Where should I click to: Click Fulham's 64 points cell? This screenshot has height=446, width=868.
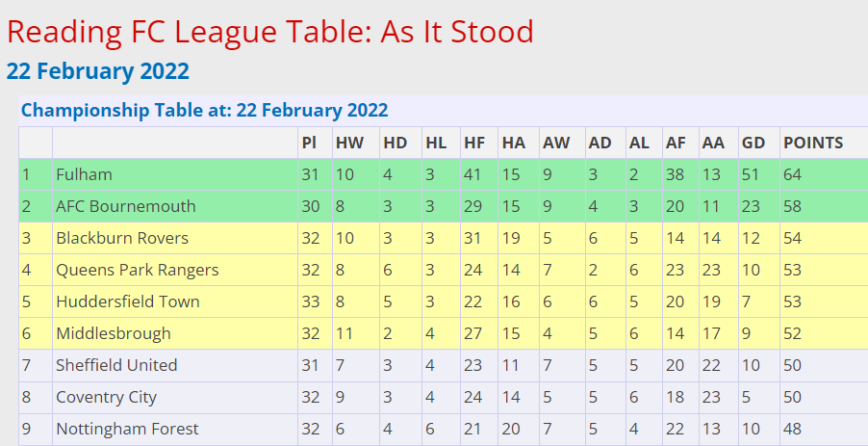pos(793,174)
